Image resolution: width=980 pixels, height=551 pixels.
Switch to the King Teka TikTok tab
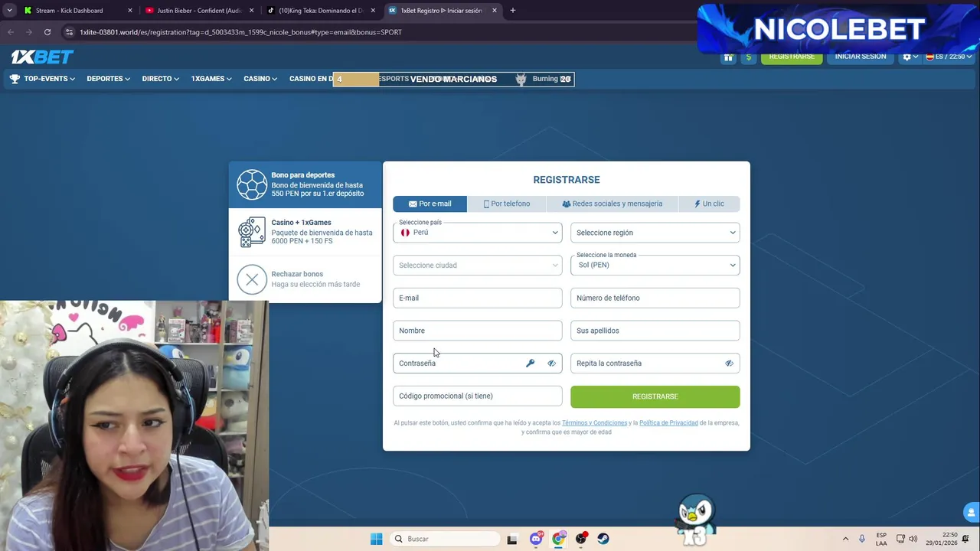click(x=320, y=11)
